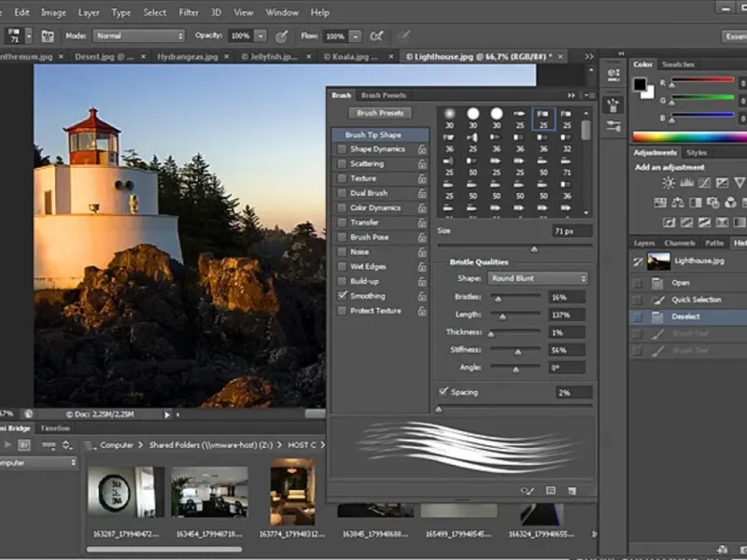Click the create new brush icon below preview
Screen dimensions: 747x560
click(571, 490)
